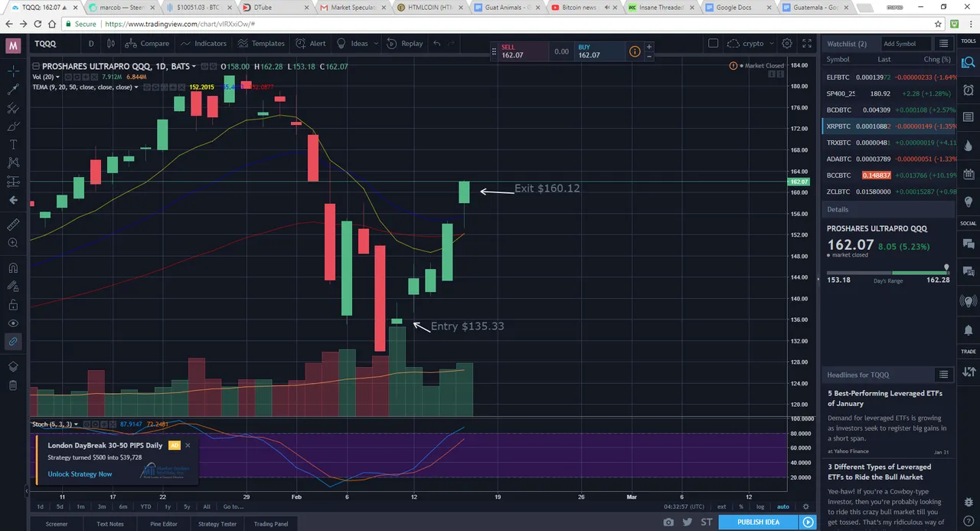Toggle magnet mode
The height and width of the screenshot is (531, 980).
13,267
